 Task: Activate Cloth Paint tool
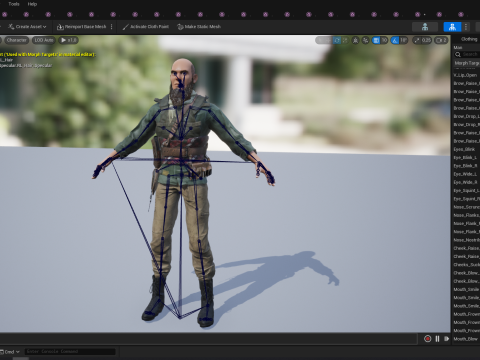click(x=146, y=27)
